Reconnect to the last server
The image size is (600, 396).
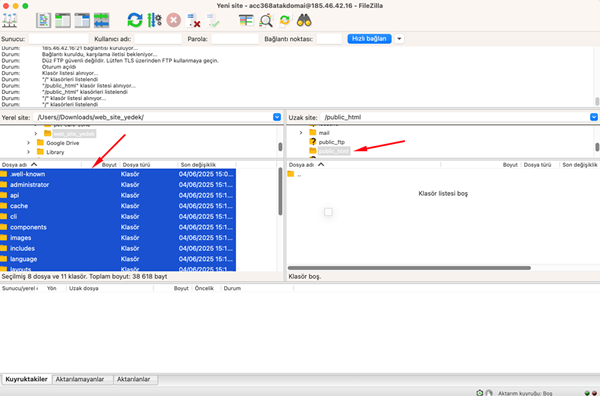click(x=213, y=20)
